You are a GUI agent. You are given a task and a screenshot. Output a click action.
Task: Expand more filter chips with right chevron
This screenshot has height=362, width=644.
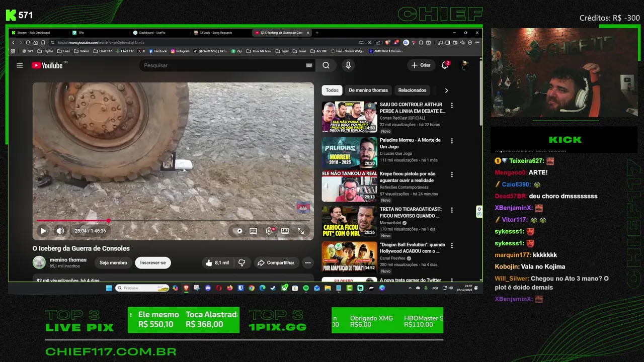point(446,90)
